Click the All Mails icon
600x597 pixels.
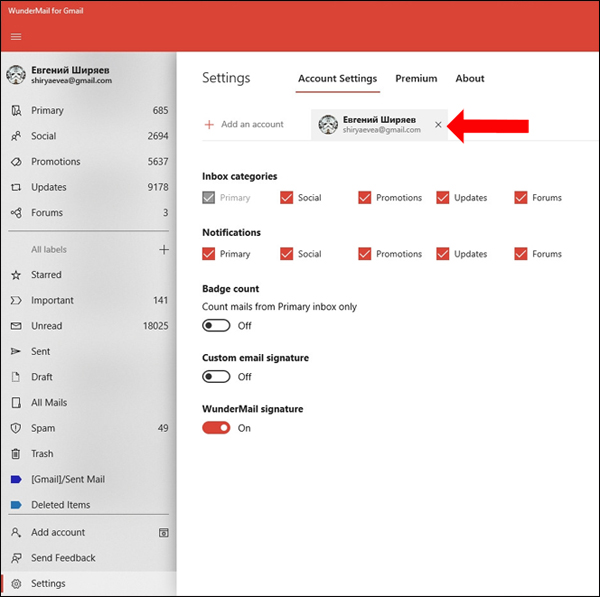16,403
